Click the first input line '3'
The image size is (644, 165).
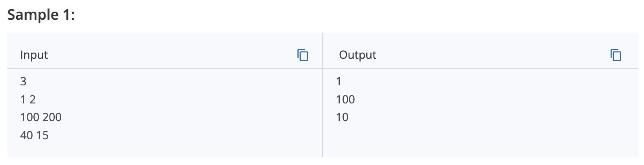23,81
